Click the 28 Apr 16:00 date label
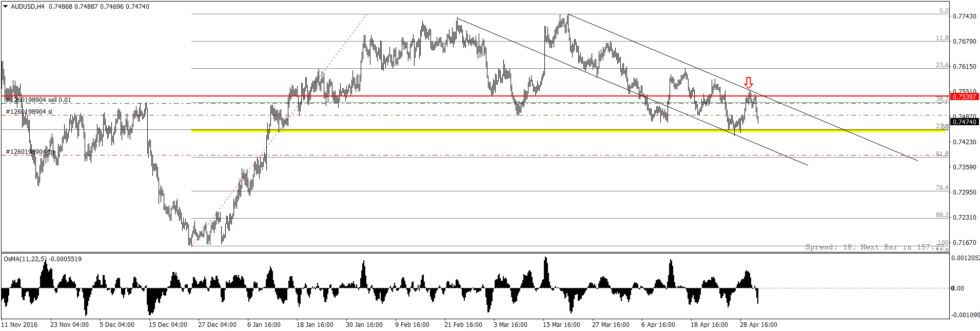The image size is (980, 331). [x=758, y=325]
